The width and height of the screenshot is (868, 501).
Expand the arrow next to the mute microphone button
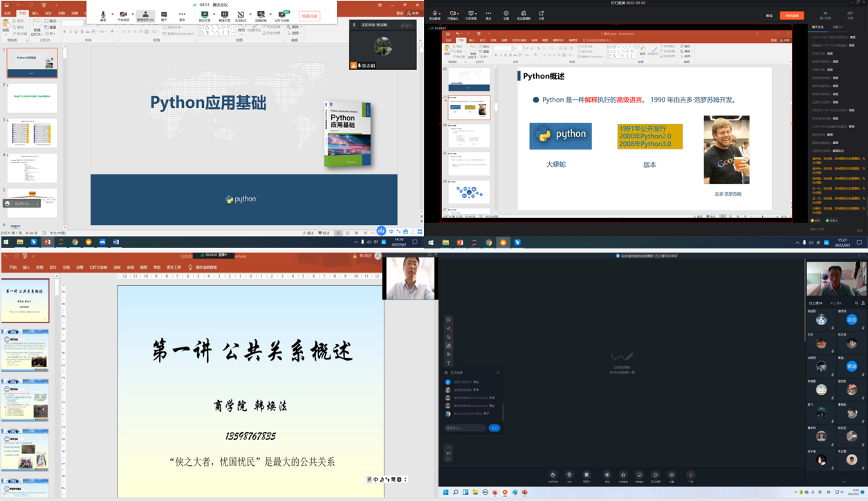(x=111, y=14)
